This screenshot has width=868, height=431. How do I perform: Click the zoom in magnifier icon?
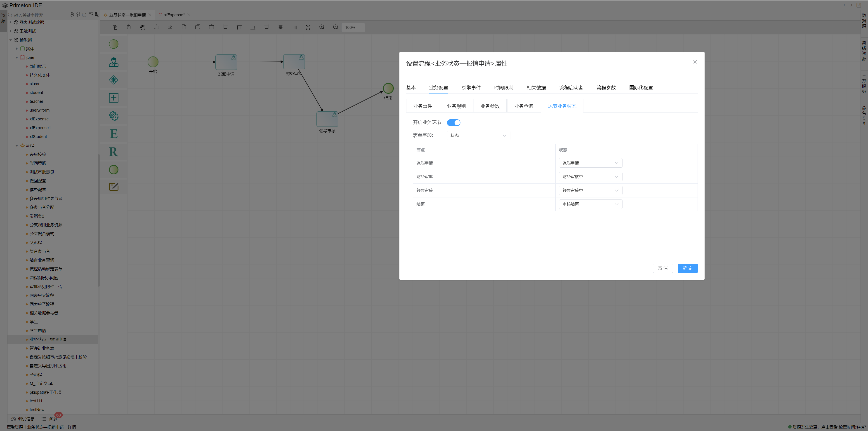(x=322, y=27)
